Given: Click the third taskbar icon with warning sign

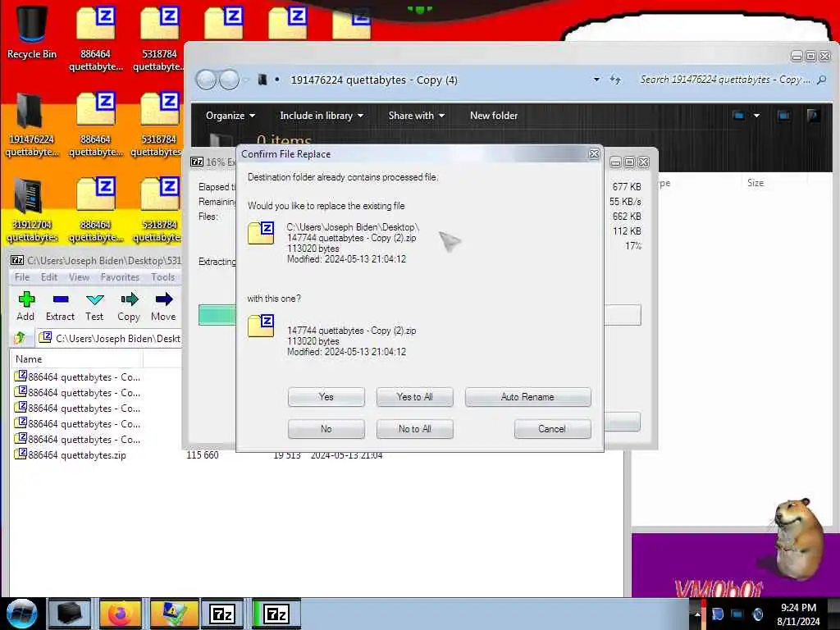Looking at the screenshot, I should click(x=174, y=614).
